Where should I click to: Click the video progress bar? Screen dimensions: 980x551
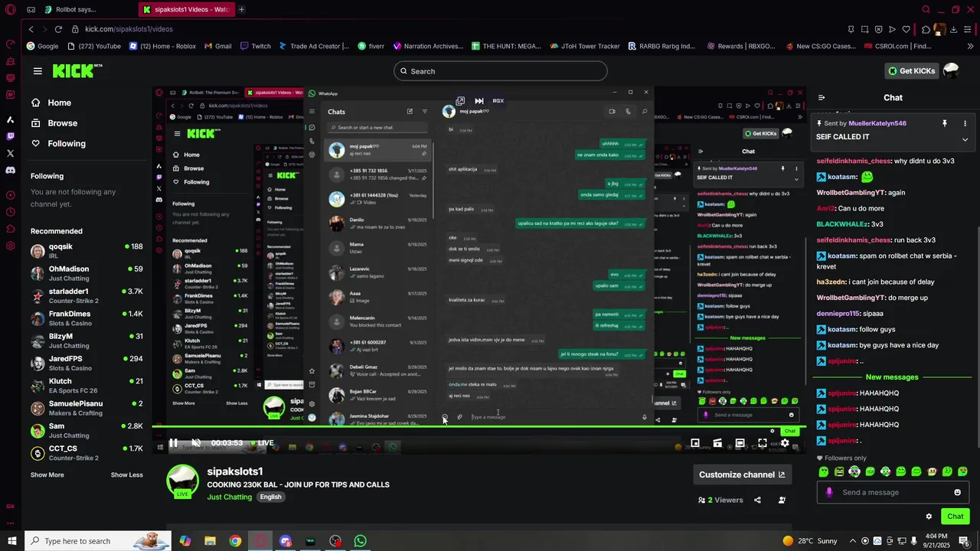479,427
